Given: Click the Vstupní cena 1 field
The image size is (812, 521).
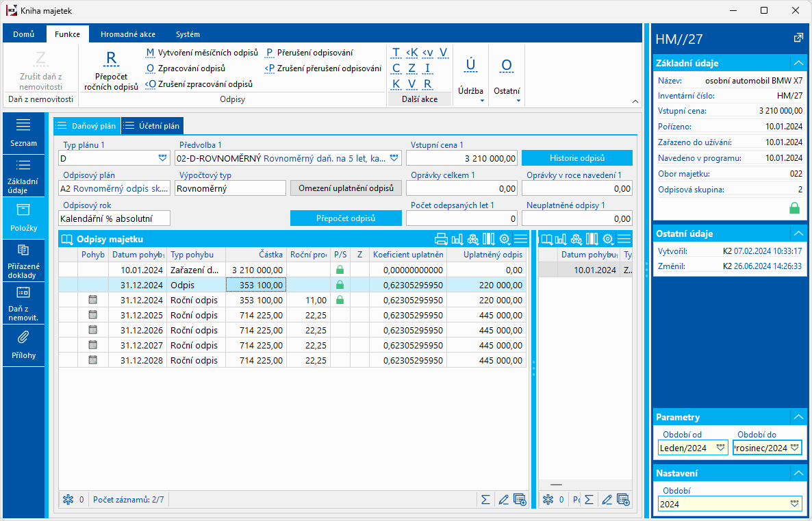Looking at the screenshot, I should tap(462, 158).
